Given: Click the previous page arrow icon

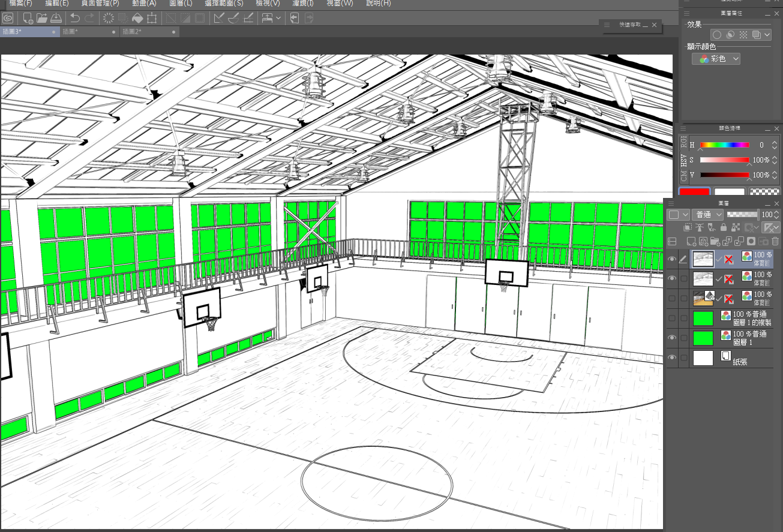Looking at the screenshot, I should [x=294, y=18].
